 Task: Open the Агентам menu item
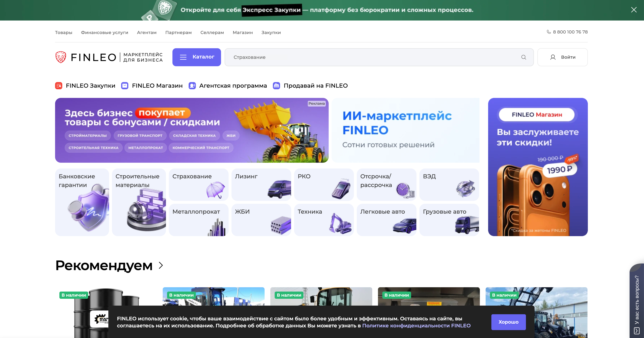[147, 33]
